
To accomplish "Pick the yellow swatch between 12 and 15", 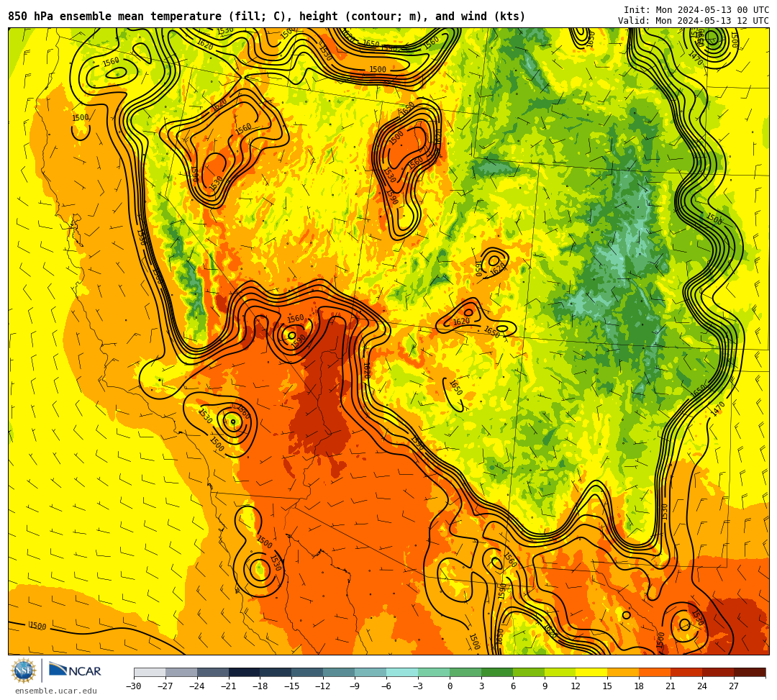I will (x=592, y=672).
